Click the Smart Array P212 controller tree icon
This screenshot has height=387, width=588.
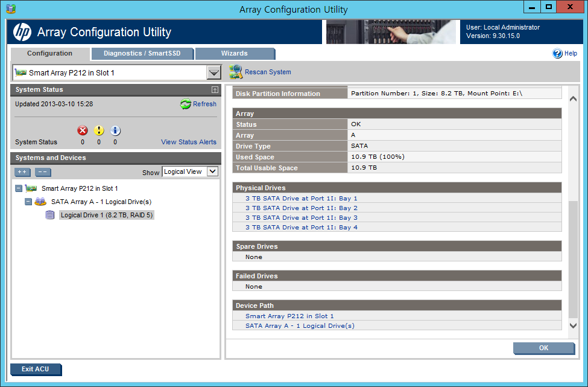(x=31, y=188)
